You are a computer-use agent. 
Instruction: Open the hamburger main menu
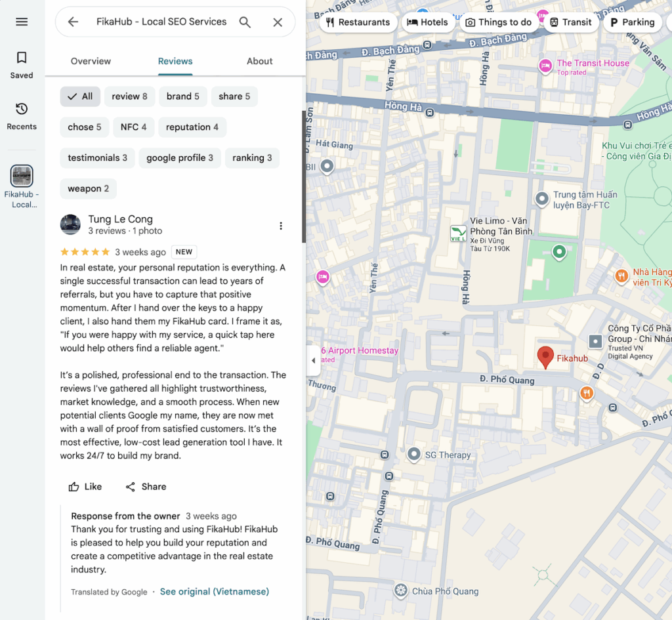coord(22,22)
